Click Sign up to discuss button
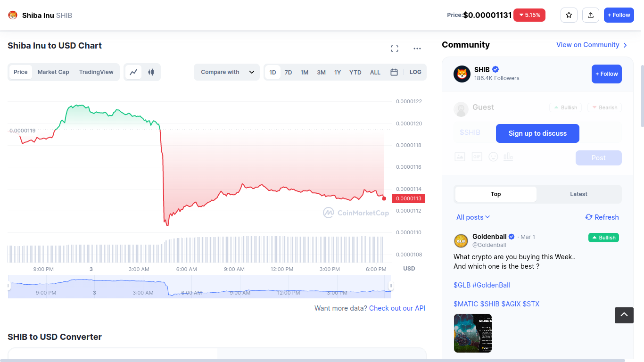The image size is (644, 362). point(537,133)
